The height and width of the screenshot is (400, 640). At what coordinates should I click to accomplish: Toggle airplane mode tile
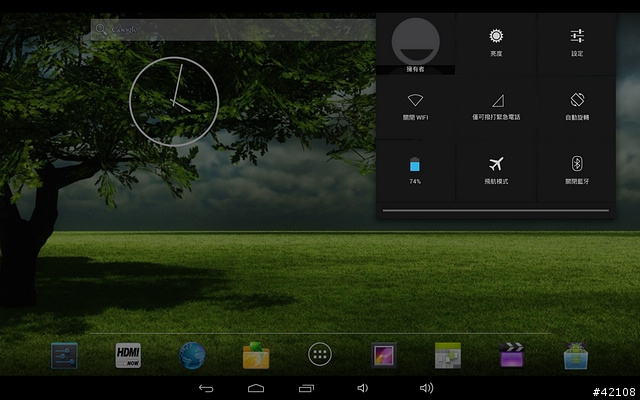coord(496,171)
